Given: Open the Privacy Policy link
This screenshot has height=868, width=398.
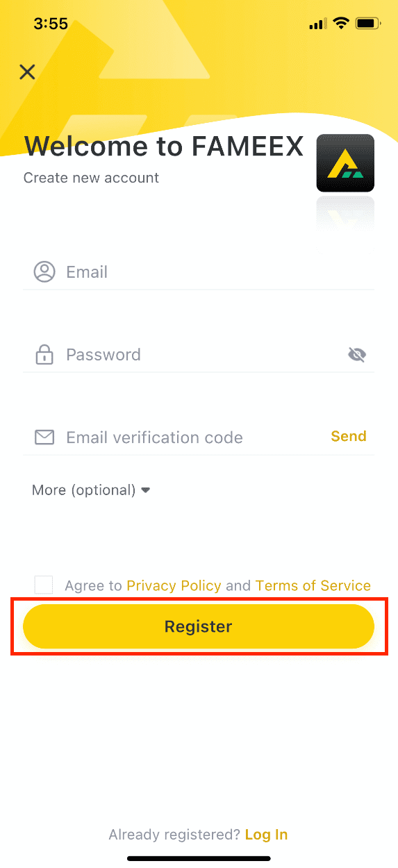Looking at the screenshot, I should click(174, 585).
